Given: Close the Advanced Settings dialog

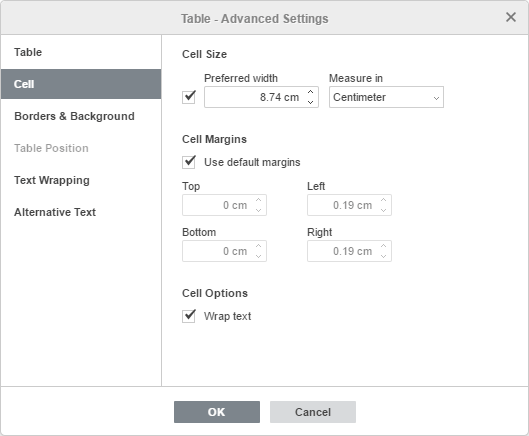Looking at the screenshot, I should click(x=511, y=17).
